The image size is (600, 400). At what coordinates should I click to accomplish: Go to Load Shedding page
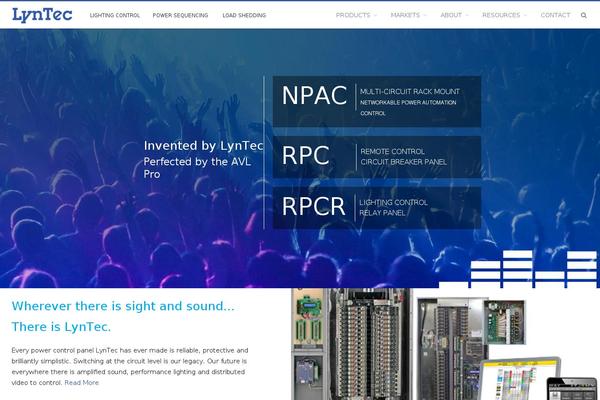tap(244, 15)
